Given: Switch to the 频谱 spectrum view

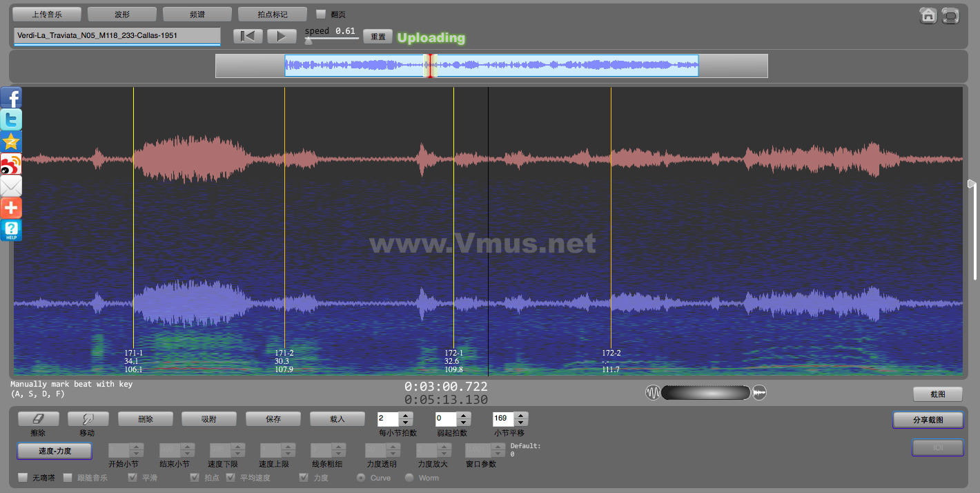Looking at the screenshot, I should click(197, 14).
